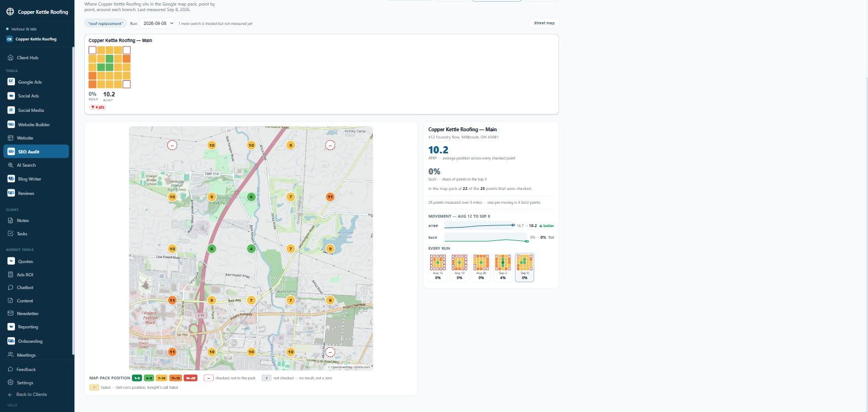The height and width of the screenshot is (412, 868).
Task: Click the large 10.2 ATRP value
Action: click(438, 150)
